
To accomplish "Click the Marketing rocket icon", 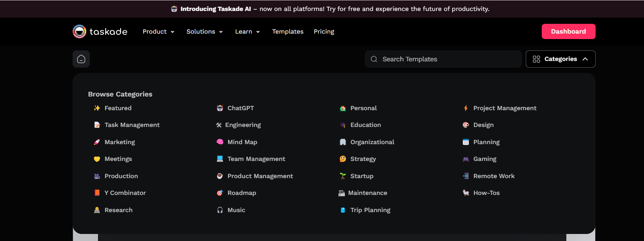I will click(97, 142).
